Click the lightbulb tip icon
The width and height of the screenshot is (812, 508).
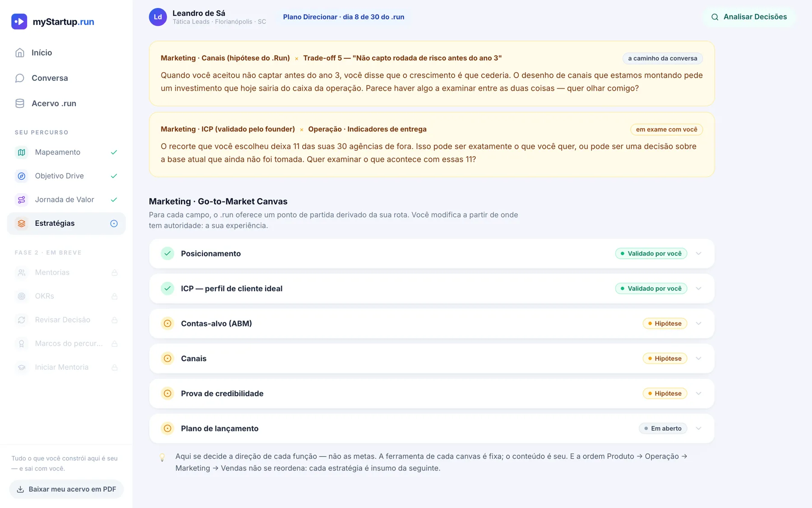tap(162, 457)
